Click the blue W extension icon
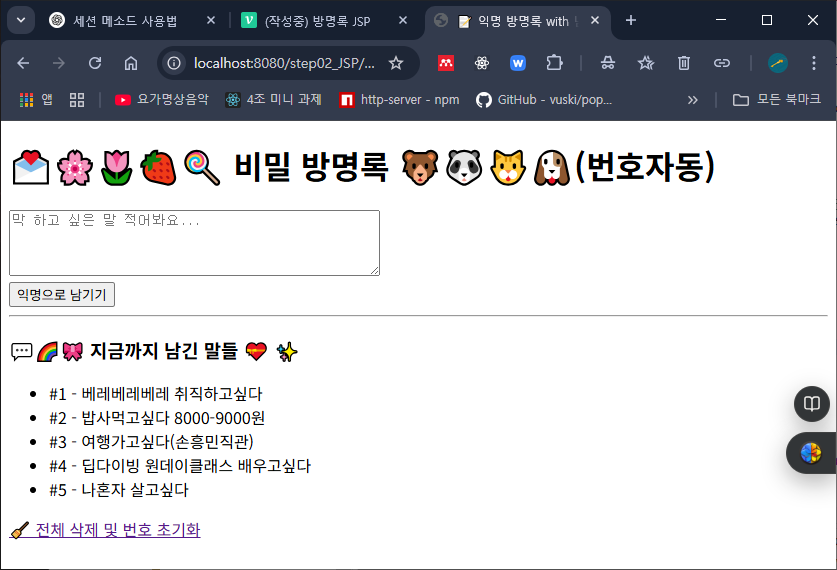Viewport: 837px width, 570px height. pos(518,63)
